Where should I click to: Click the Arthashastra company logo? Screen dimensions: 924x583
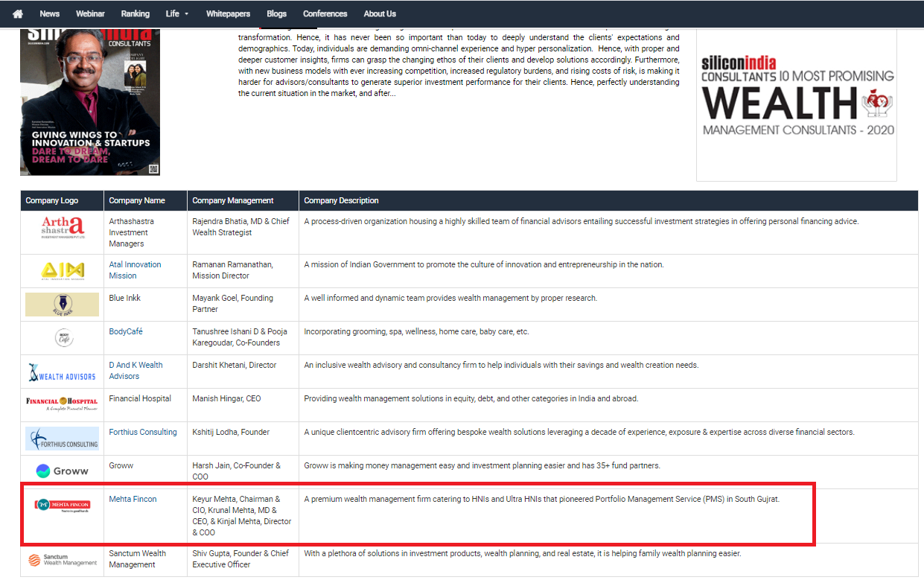(x=62, y=226)
